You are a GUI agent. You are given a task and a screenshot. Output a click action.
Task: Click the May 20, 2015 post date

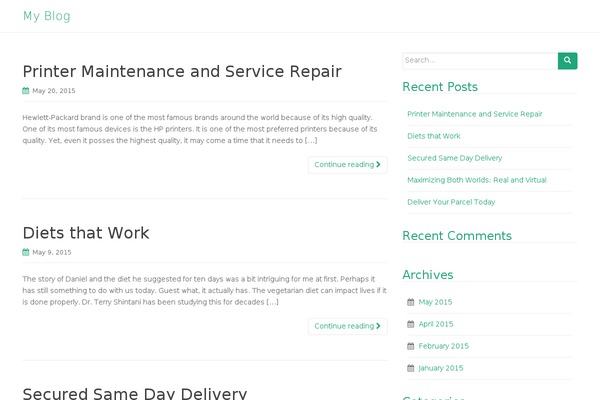pyautogui.click(x=54, y=91)
